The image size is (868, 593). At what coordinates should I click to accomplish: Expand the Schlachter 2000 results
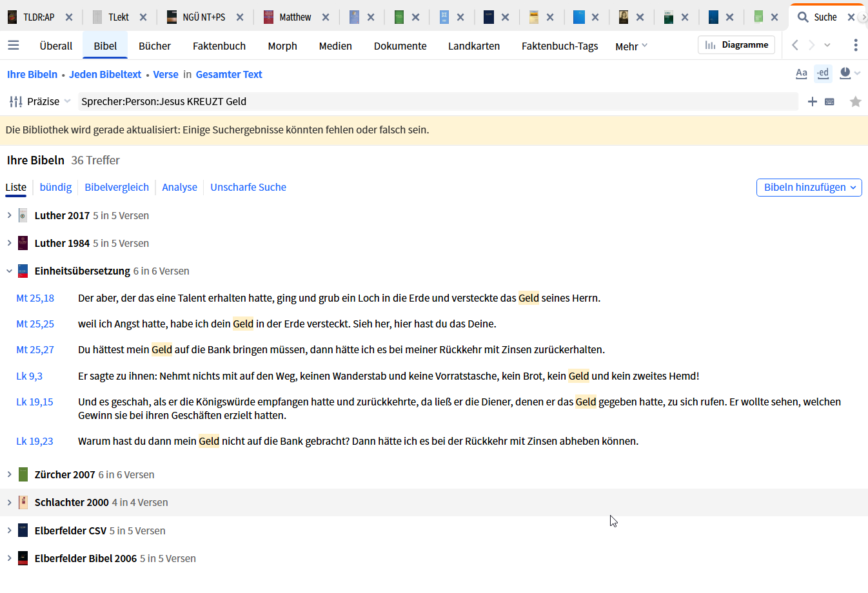coord(9,502)
